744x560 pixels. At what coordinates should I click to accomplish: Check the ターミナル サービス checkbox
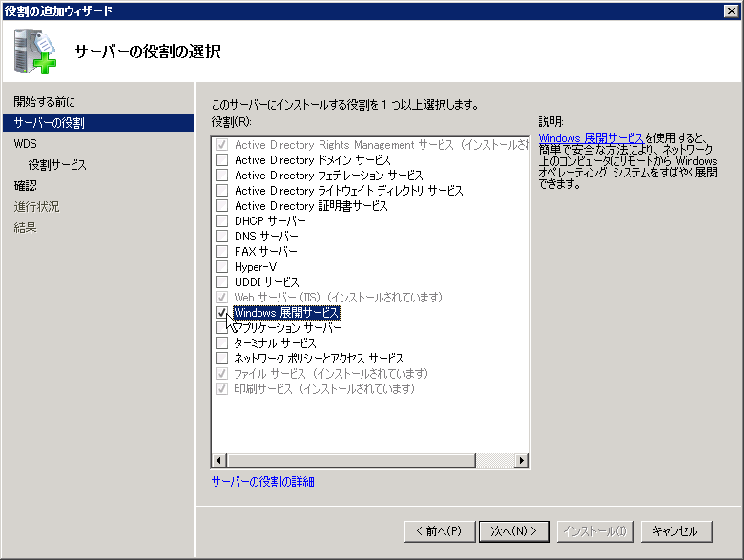click(x=222, y=343)
